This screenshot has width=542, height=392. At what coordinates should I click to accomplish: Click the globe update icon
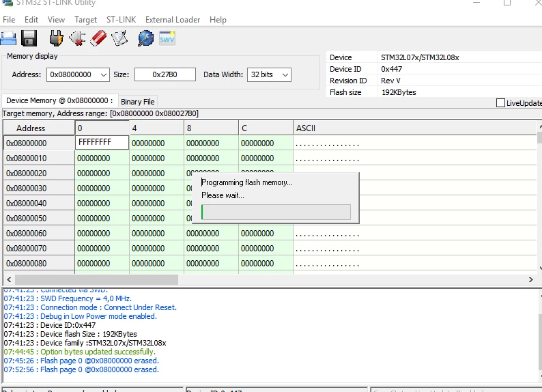coord(146,38)
